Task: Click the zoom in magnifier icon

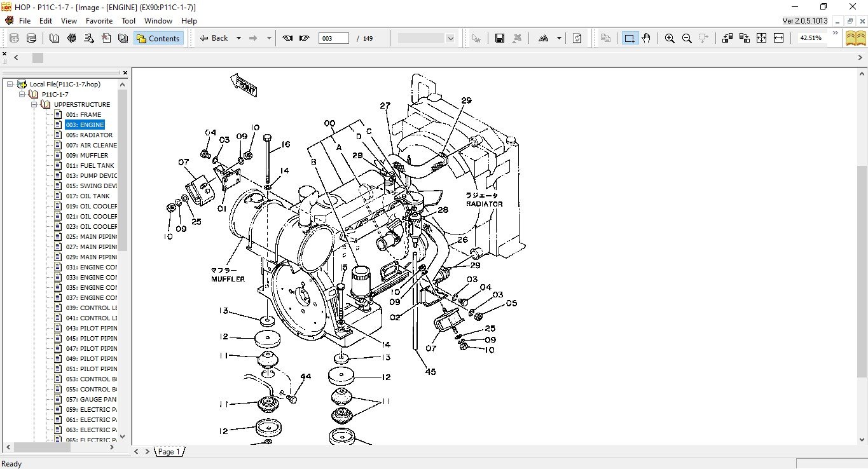Action: 669,38
